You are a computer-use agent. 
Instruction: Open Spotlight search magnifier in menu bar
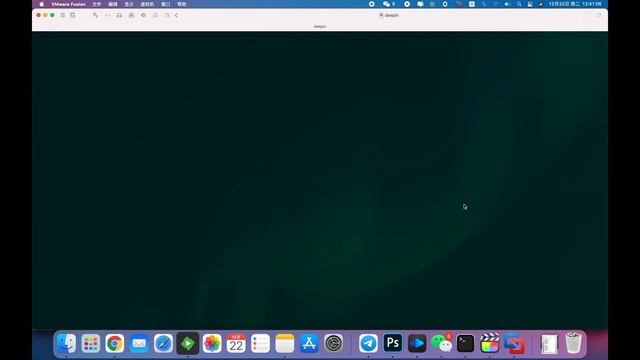click(x=519, y=4)
